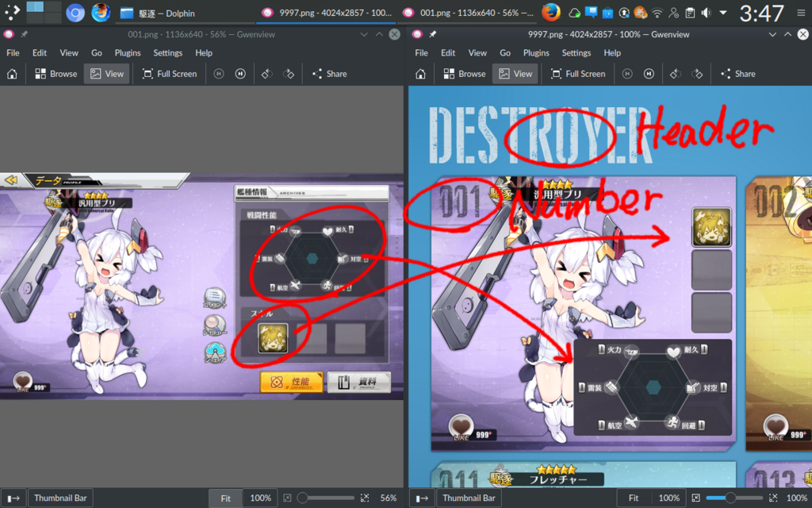Open the clipboard tray icon
The width and height of the screenshot is (812, 508).
(x=689, y=13)
